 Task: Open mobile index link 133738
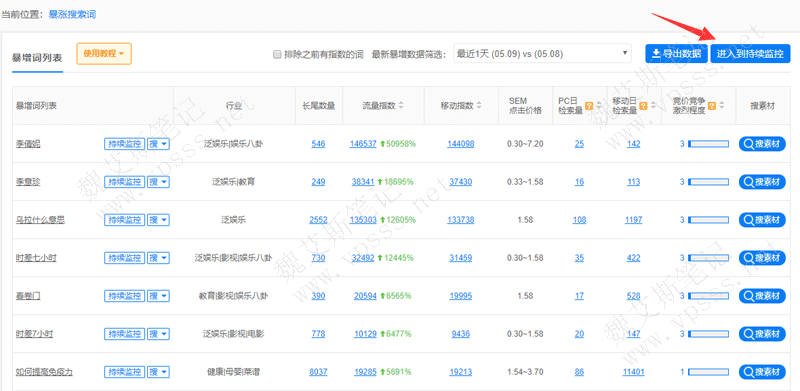[x=461, y=220]
